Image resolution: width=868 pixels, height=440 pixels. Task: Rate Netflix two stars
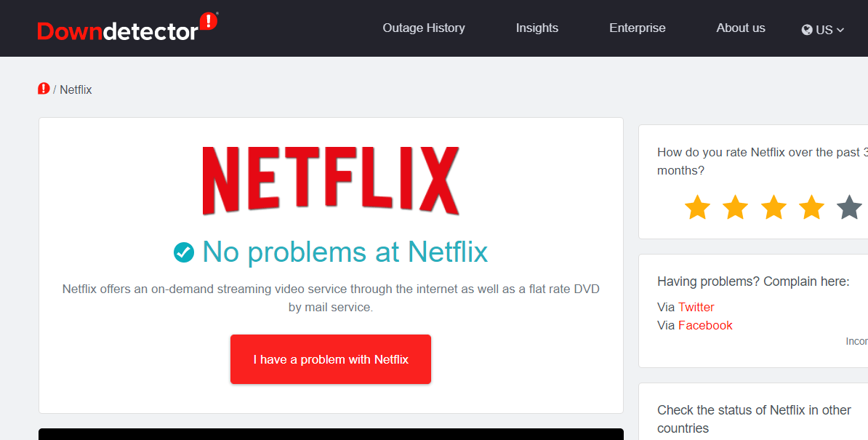(736, 207)
